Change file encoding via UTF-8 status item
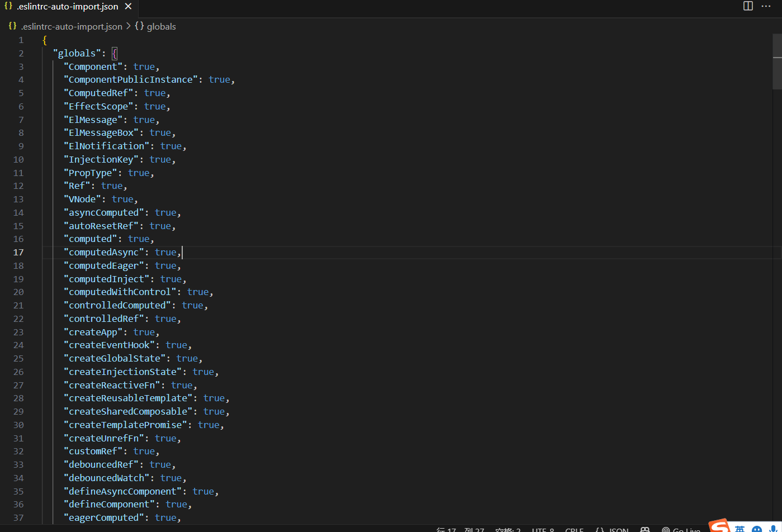 (x=543, y=529)
